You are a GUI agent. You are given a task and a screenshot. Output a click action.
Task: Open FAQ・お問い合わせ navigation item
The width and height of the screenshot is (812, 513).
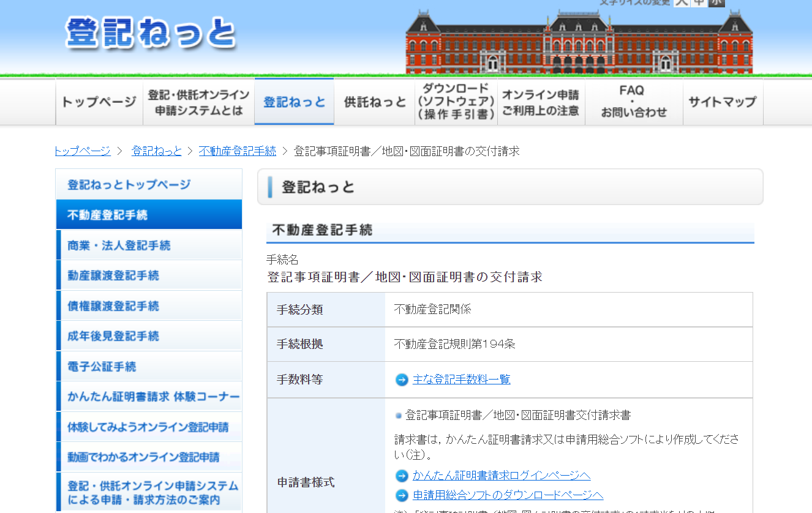(x=633, y=102)
